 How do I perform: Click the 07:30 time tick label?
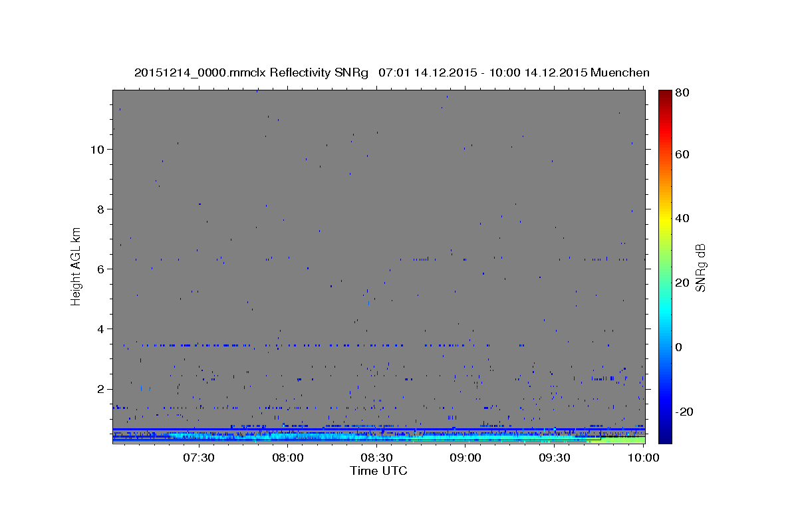(x=198, y=457)
